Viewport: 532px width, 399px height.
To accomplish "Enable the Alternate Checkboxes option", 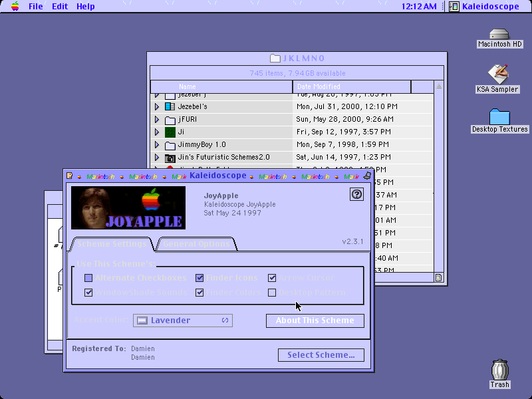I will 88,278.
